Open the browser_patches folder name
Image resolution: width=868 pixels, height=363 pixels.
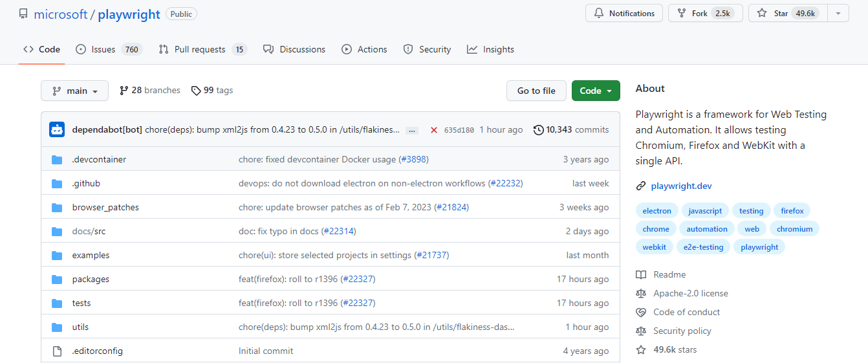pyautogui.click(x=105, y=208)
